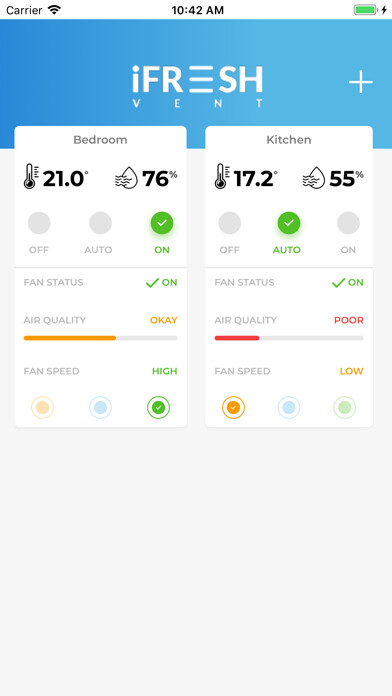Image resolution: width=392 pixels, height=696 pixels.
Task: Set Bedroom mode to OFF
Action: [x=39, y=223]
